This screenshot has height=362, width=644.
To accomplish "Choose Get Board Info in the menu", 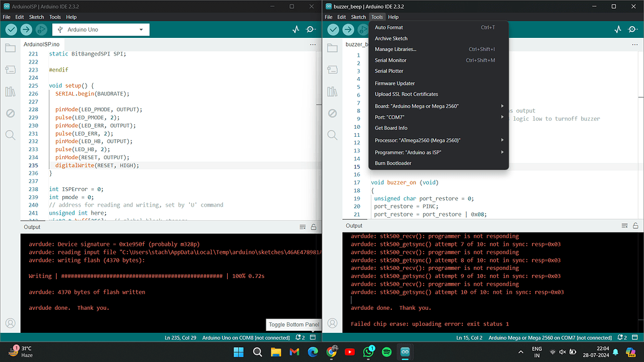I will (411, 128).
